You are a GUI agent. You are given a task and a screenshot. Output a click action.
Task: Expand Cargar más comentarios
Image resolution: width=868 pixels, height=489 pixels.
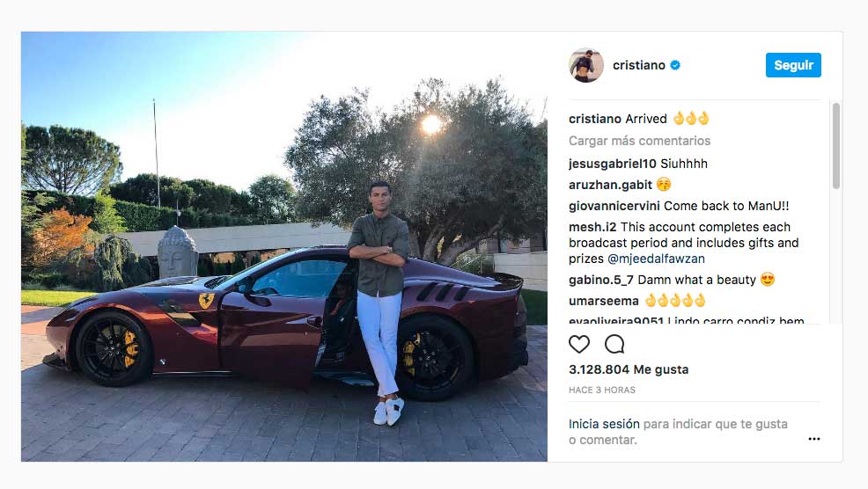[x=639, y=141]
